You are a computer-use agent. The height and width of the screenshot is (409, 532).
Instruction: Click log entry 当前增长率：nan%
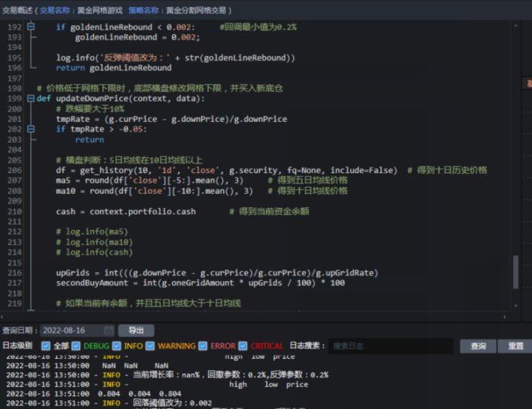click(x=167, y=375)
